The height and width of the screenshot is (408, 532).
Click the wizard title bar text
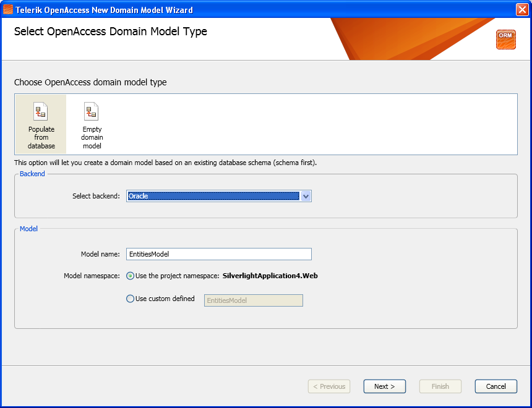point(104,10)
